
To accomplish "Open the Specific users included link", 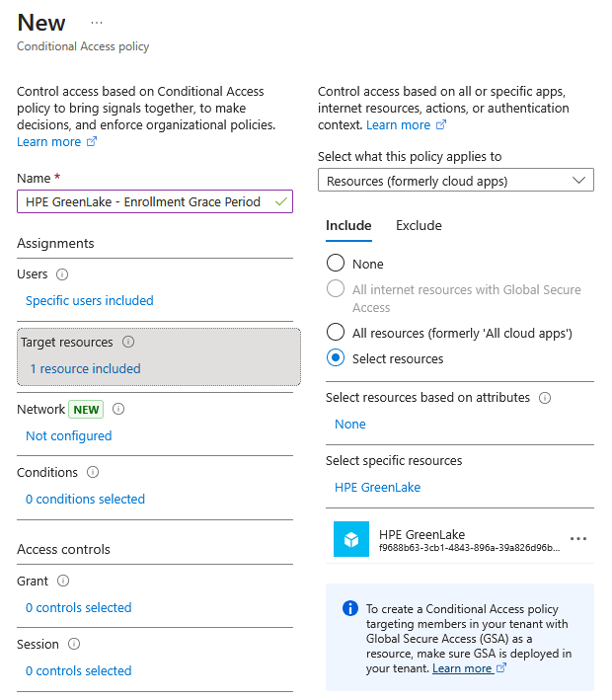I will [90, 301].
